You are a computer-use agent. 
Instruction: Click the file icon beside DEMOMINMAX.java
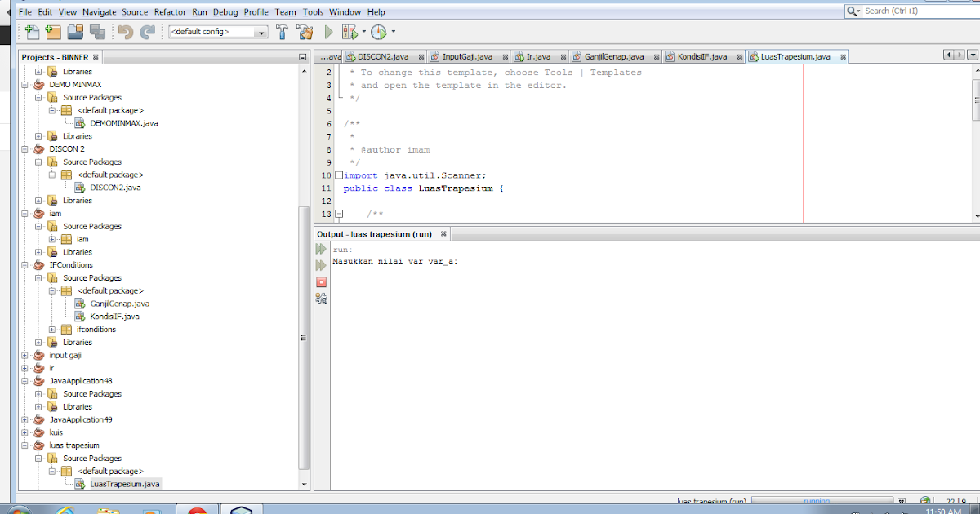click(x=81, y=123)
